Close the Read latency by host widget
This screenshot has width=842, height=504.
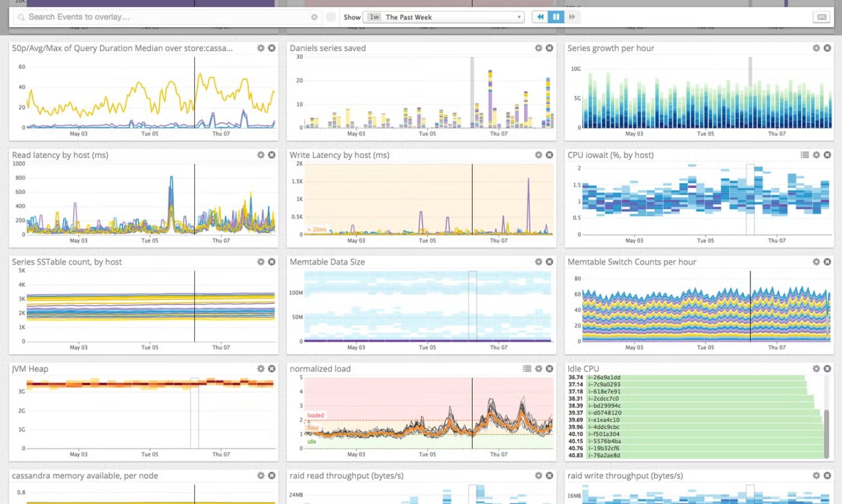click(272, 155)
